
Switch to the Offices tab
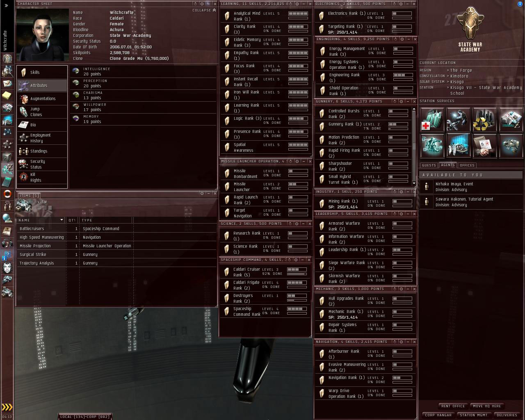[x=467, y=165]
